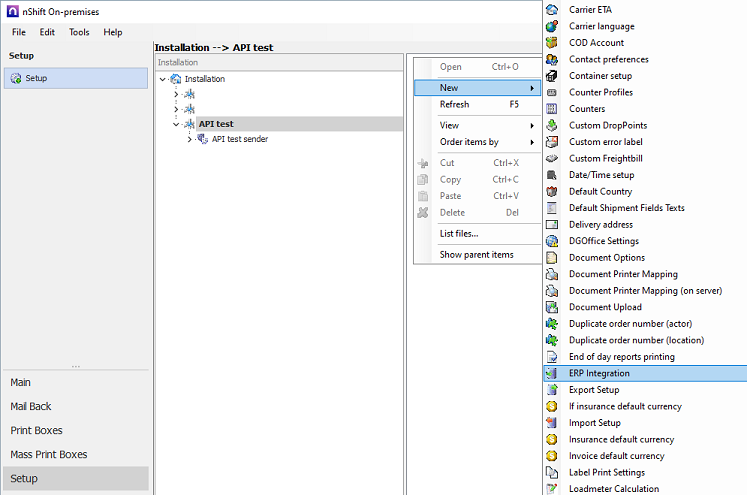Choose Refresh from context menu
747x495 pixels.
[x=455, y=104]
